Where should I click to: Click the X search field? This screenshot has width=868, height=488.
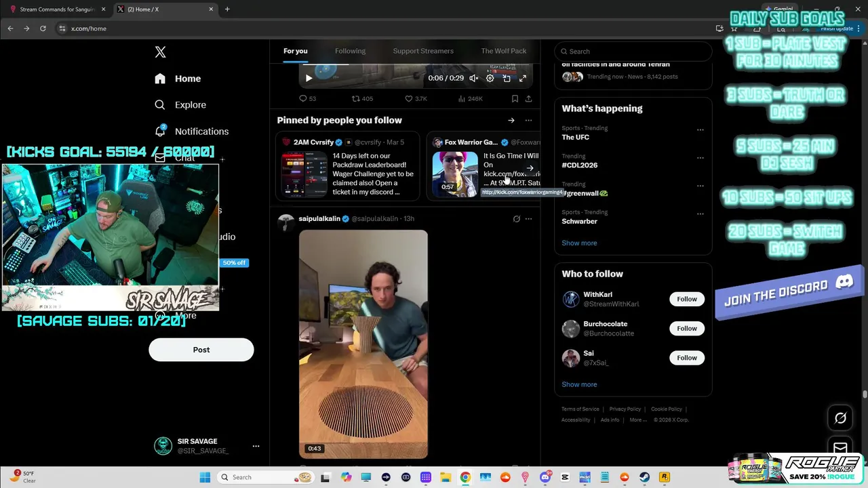pyautogui.click(x=633, y=52)
